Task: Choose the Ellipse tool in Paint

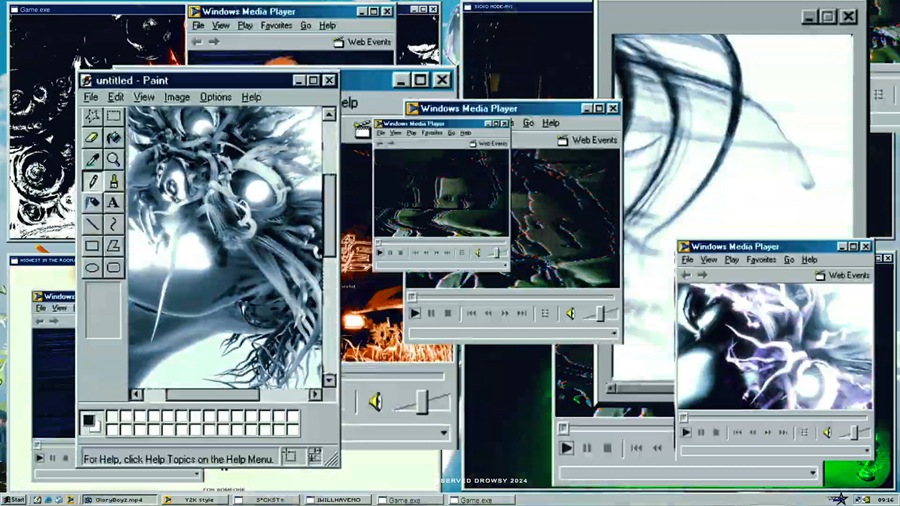Action: pos(92,268)
